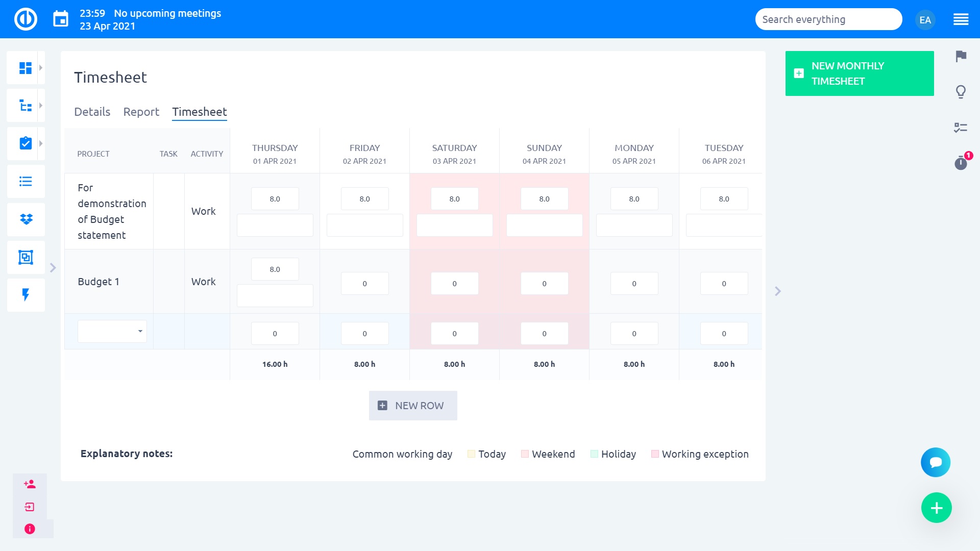Click the checklist icon on right edge
Image resolution: width=980 pixels, height=551 pixels.
coord(962,128)
